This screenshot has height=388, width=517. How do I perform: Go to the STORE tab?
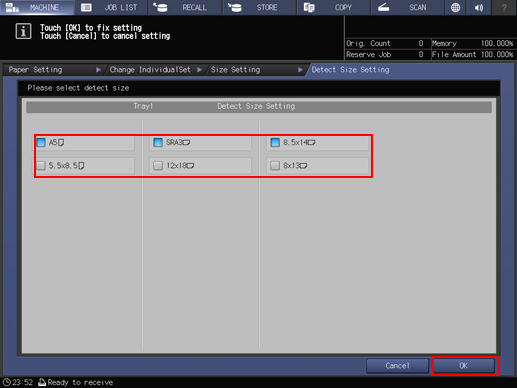259,7
